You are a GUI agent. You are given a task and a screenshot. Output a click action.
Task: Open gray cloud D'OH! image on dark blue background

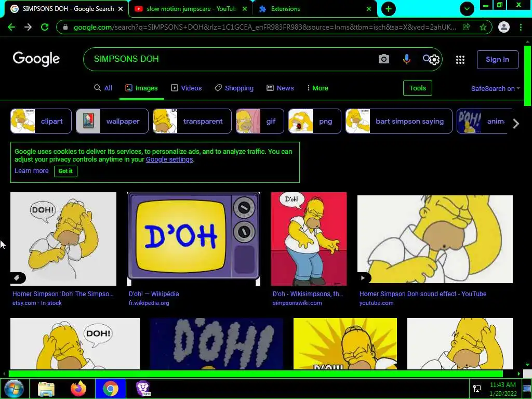tap(217, 343)
